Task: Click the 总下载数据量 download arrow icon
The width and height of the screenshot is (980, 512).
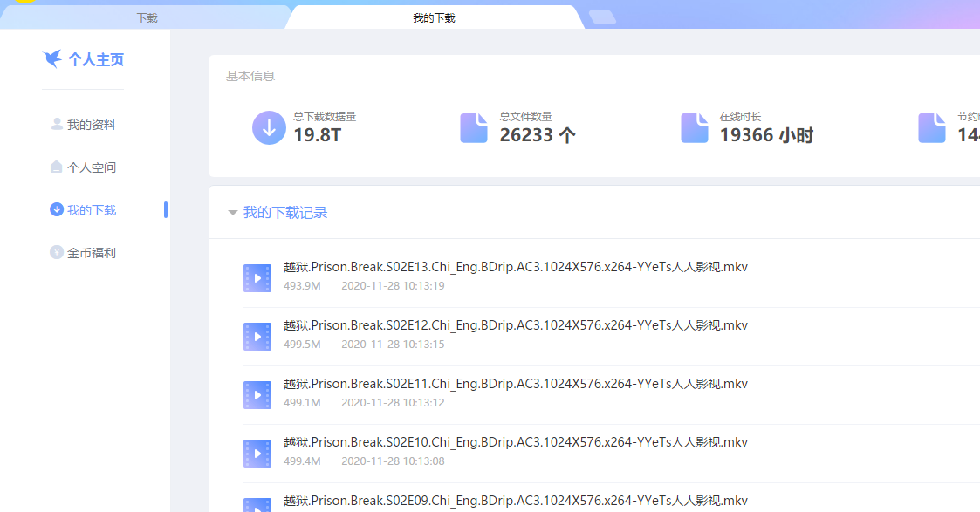Action: pos(269,127)
